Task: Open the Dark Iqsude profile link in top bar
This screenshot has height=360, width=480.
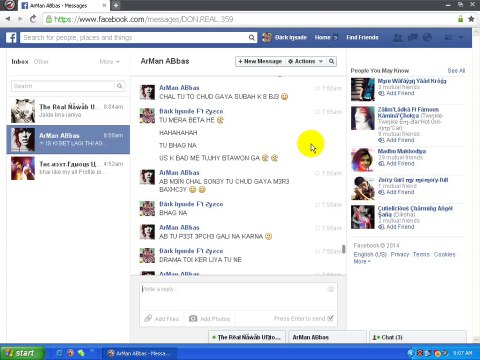Action: (x=284, y=37)
